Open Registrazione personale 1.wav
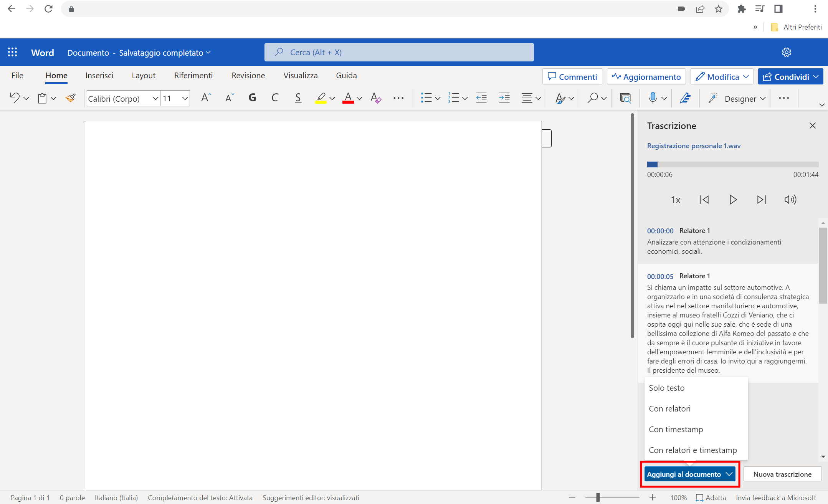828x504 pixels. click(694, 145)
